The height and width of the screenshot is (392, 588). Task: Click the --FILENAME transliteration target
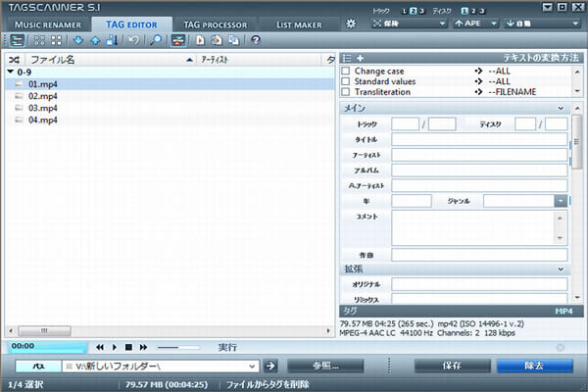pos(513,92)
